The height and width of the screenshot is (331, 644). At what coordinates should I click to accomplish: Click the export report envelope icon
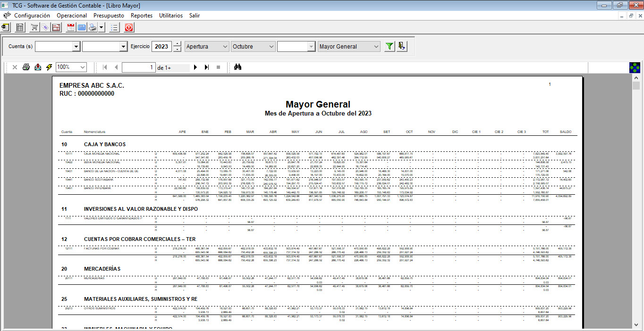38,67
